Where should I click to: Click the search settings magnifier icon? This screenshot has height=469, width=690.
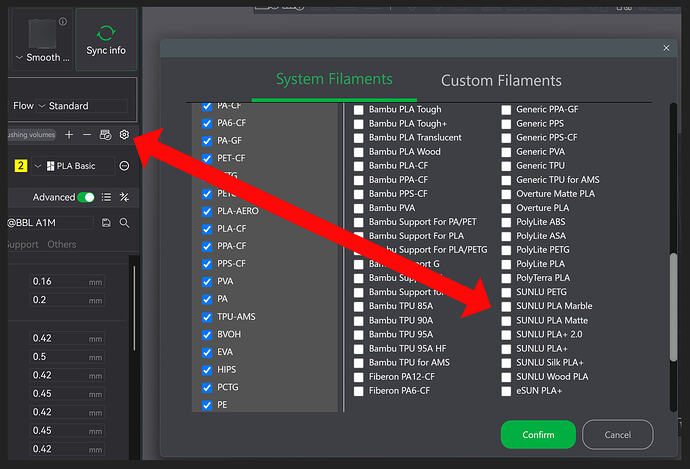tap(125, 223)
